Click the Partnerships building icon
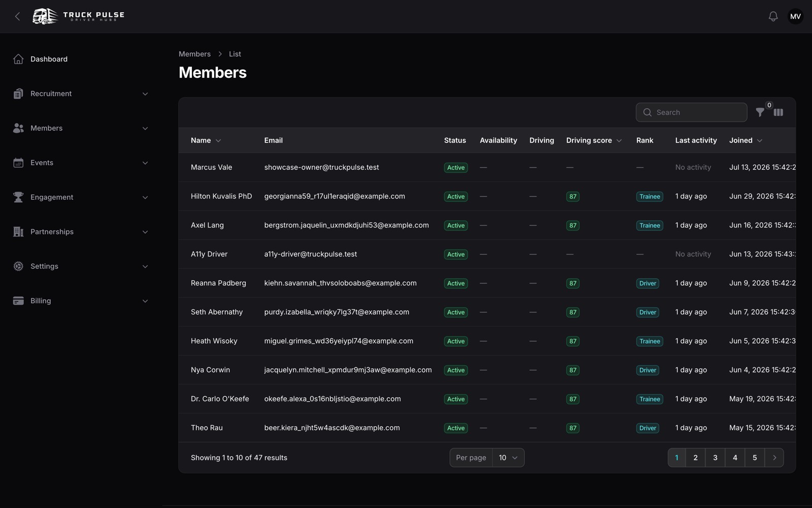The height and width of the screenshot is (508, 812). coord(18,232)
